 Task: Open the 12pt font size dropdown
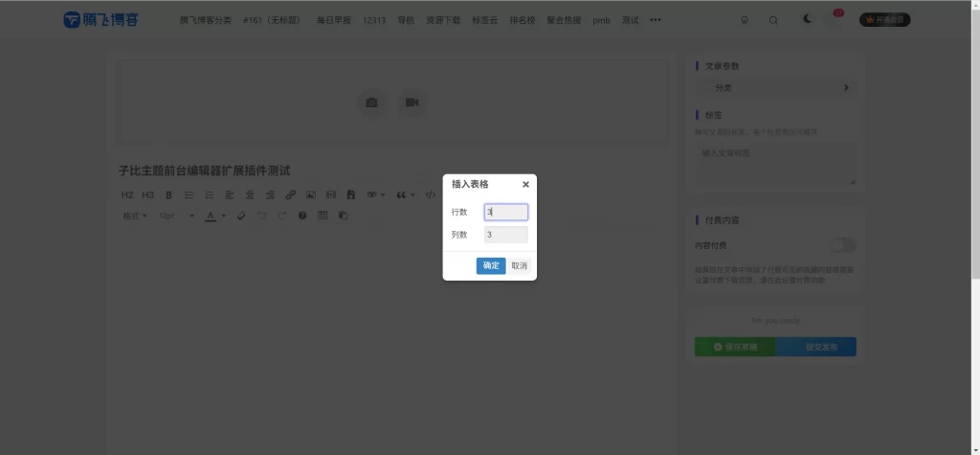(x=176, y=216)
